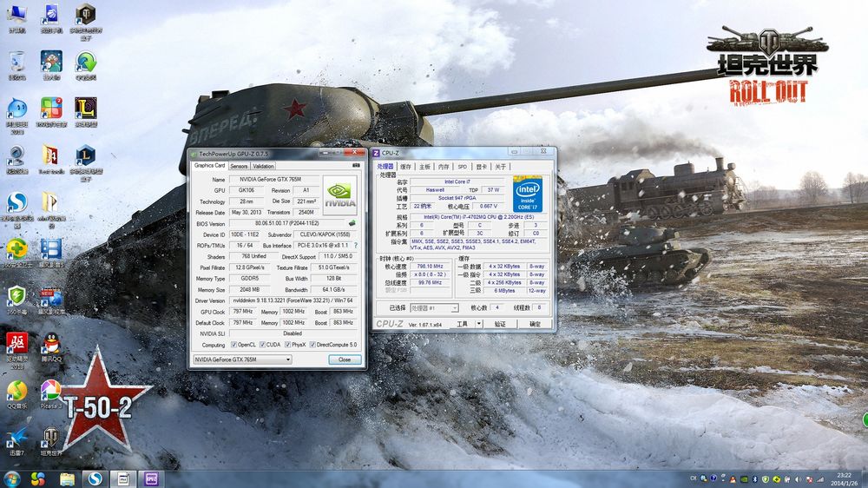868x488 pixels.
Task: Click the Close button in GPU-Z
Action: pos(345,359)
